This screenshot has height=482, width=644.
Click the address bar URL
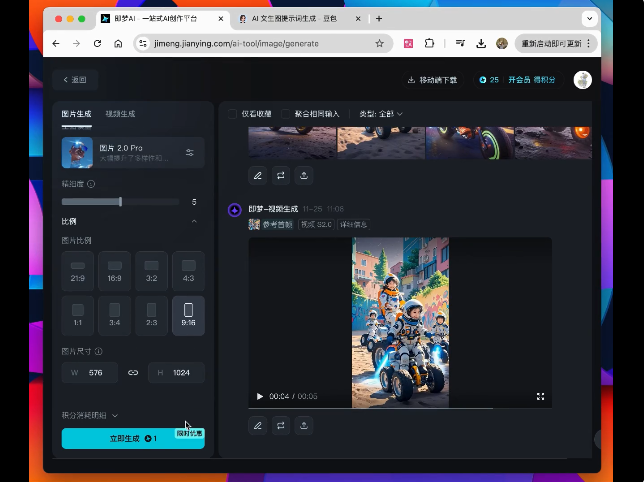[236, 44]
